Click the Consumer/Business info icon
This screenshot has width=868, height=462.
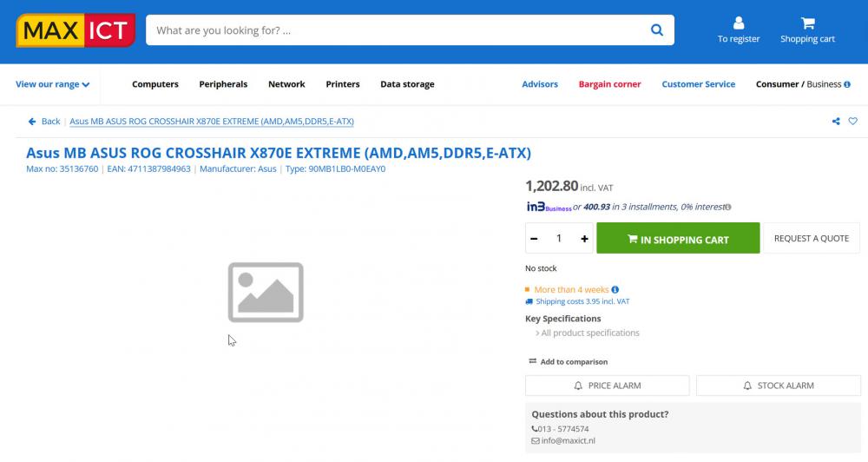coord(847,84)
